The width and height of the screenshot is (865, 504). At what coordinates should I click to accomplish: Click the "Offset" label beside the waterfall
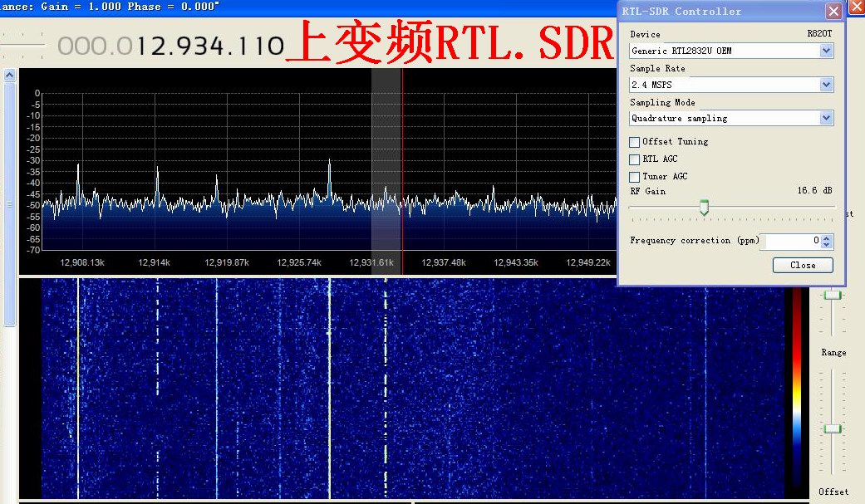pyautogui.click(x=833, y=492)
